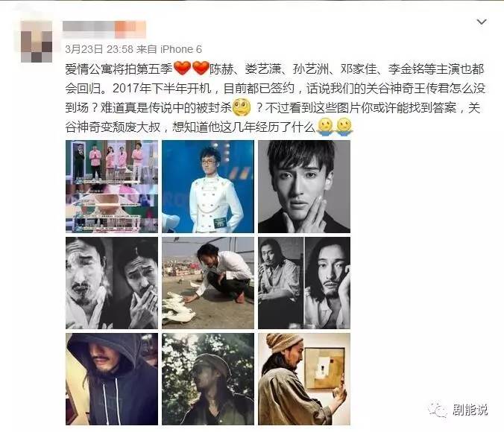Open the two-face bearded black-and-white photo
The image size is (504, 432).
coord(112,283)
